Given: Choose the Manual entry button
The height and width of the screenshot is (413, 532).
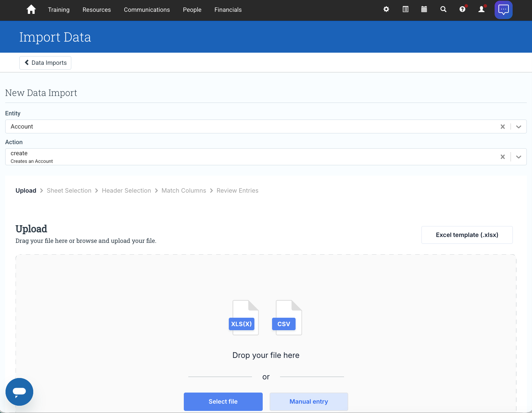Looking at the screenshot, I should tap(309, 402).
